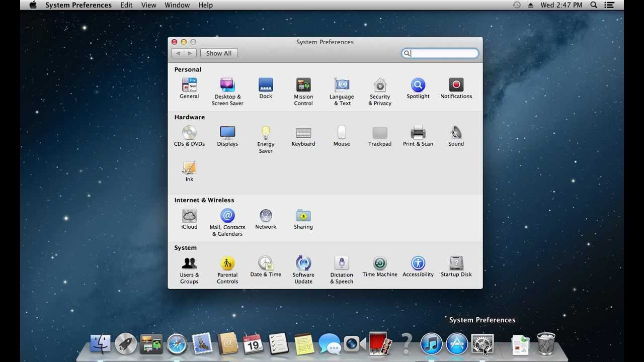
Task: Open the Dock preference pane
Action: (x=266, y=88)
